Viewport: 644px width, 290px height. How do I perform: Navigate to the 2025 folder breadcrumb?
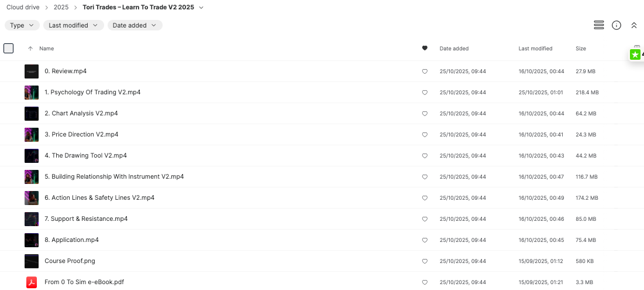click(61, 8)
